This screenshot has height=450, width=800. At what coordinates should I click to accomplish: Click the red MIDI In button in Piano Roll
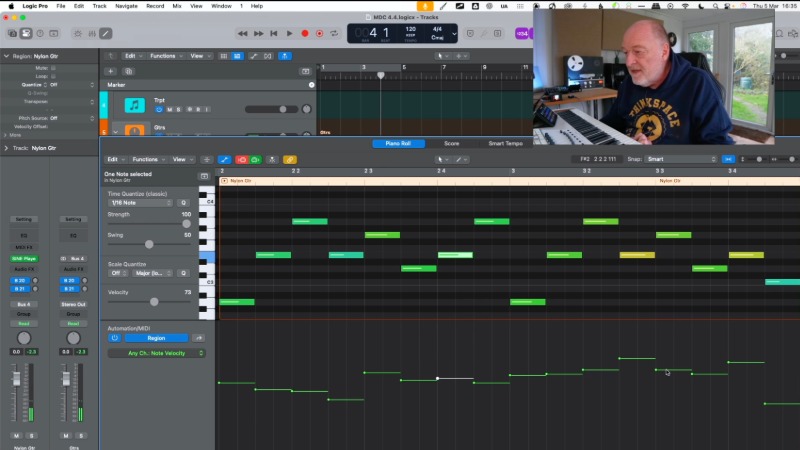pos(241,160)
